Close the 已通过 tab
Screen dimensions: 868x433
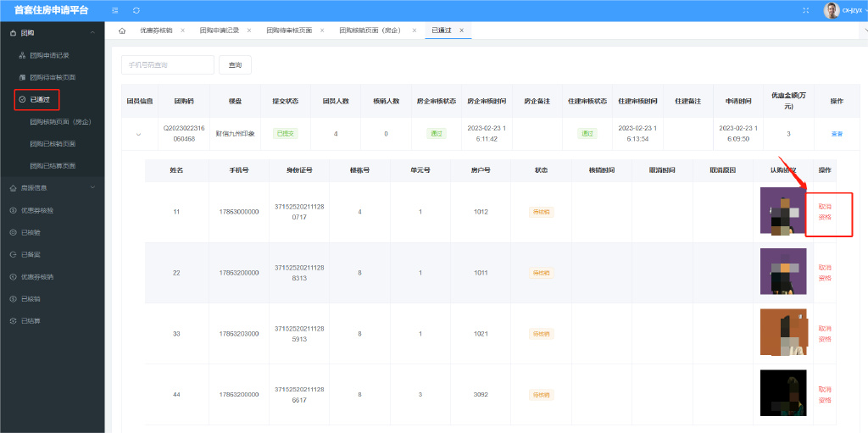click(x=461, y=31)
